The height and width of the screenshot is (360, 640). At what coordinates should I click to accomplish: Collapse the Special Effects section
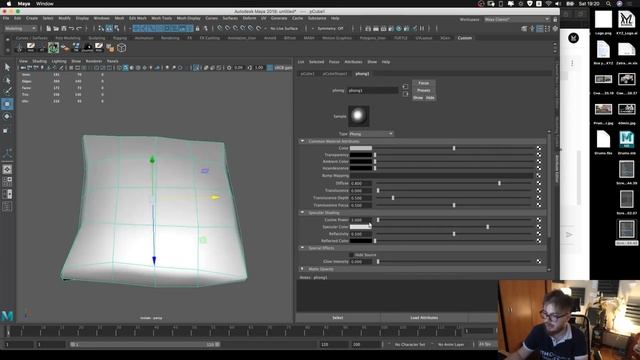tap(302, 248)
